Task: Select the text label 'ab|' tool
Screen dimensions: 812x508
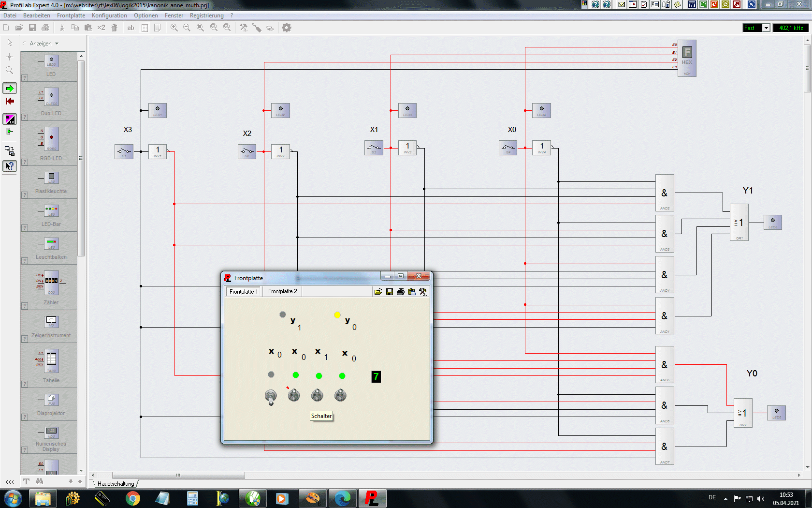Action: (131, 28)
